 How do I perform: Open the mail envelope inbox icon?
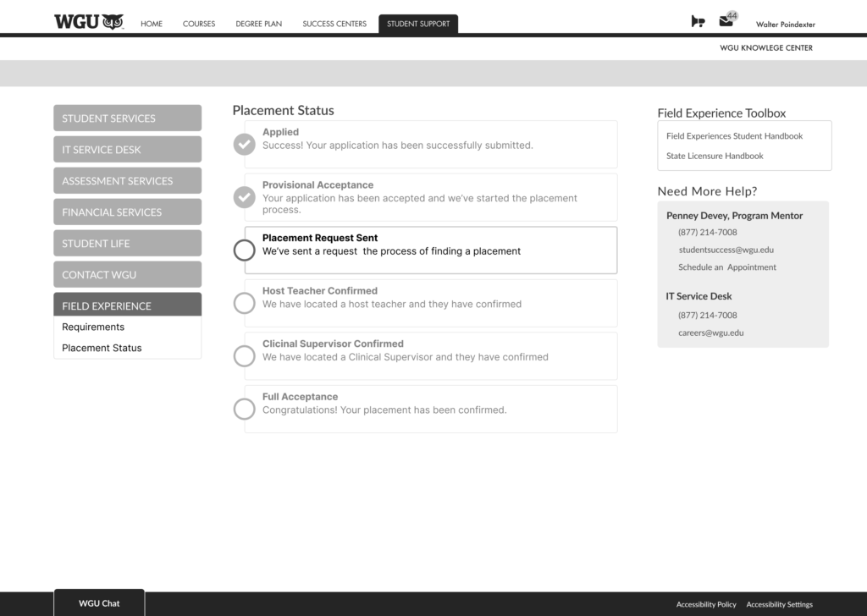pos(726,21)
